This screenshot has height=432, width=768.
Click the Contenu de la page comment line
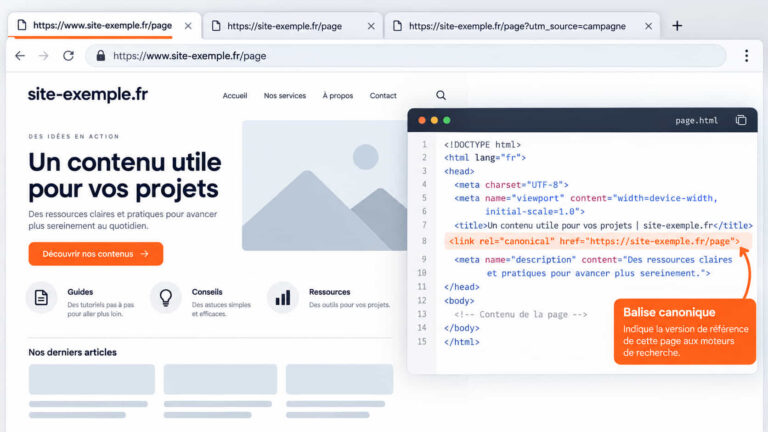pos(521,314)
